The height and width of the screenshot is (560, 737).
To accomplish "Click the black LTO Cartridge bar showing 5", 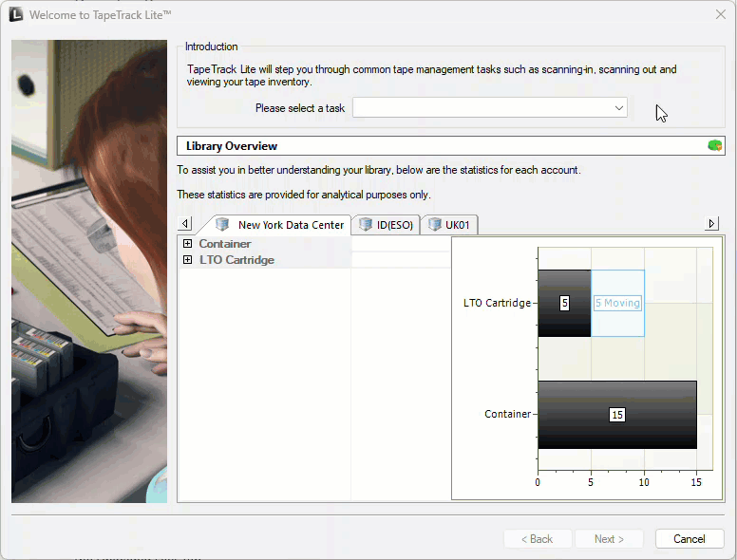I will pyautogui.click(x=564, y=303).
